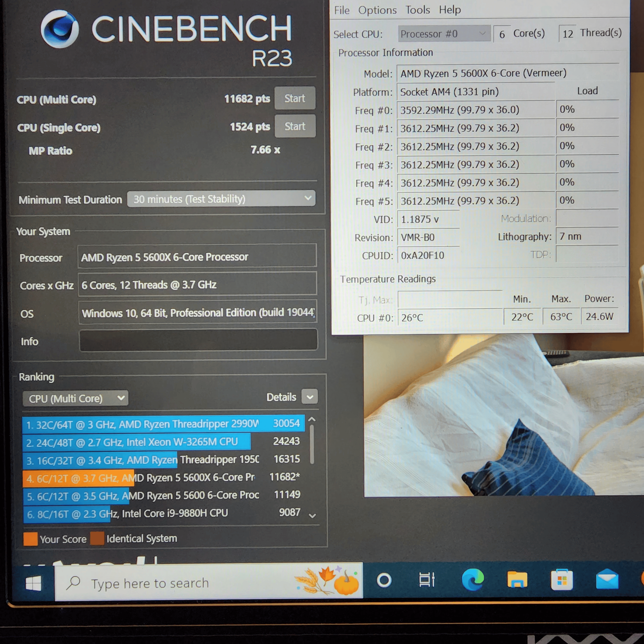Open the Windows Start menu
Screen dimensions: 644x644
pyautogui.click(x=34, y=584)
